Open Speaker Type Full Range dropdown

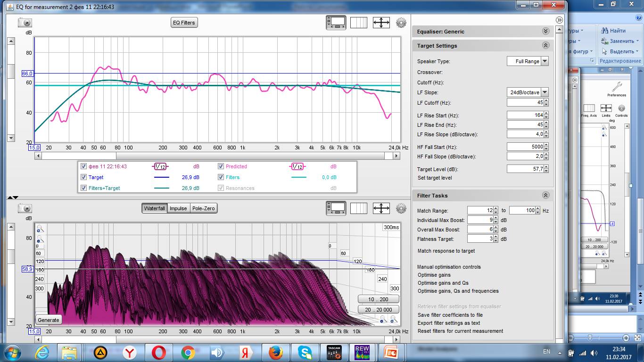545,61
